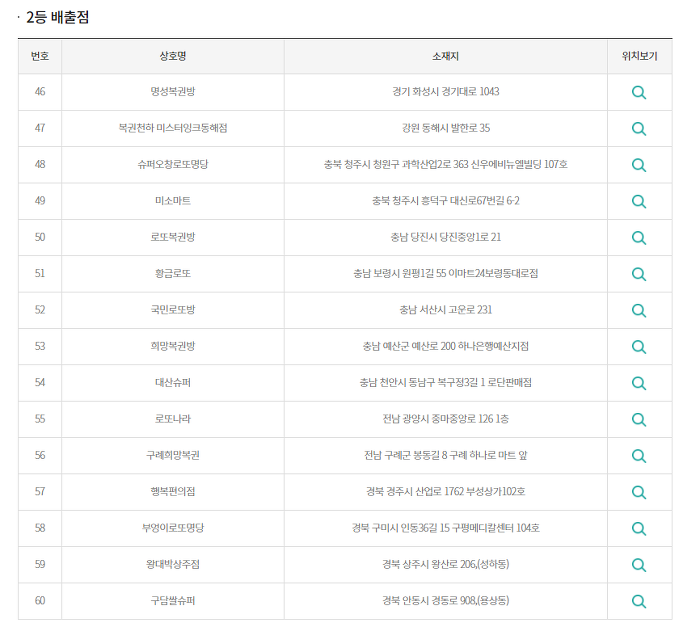Click address 경북 안동시 경동로 908,(용상동)

click(446, 601)
